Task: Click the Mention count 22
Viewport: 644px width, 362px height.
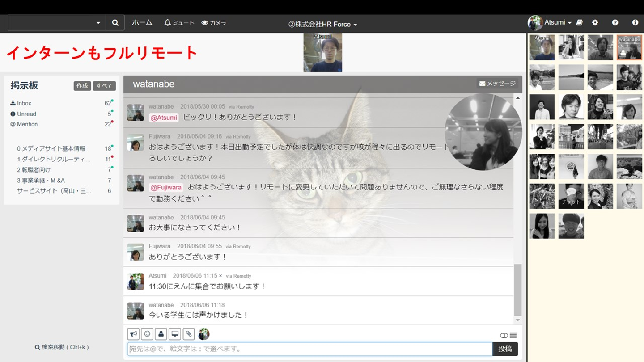Action: pos(108,124)
